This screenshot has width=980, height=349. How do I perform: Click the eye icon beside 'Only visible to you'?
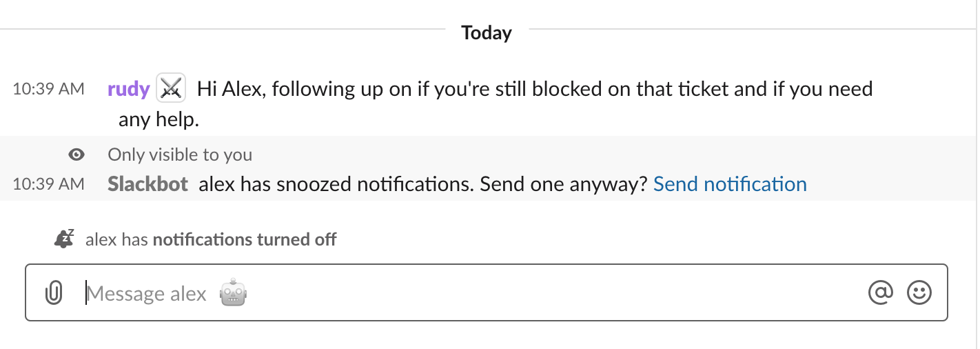pyautogui.click(x=76, y=154)
